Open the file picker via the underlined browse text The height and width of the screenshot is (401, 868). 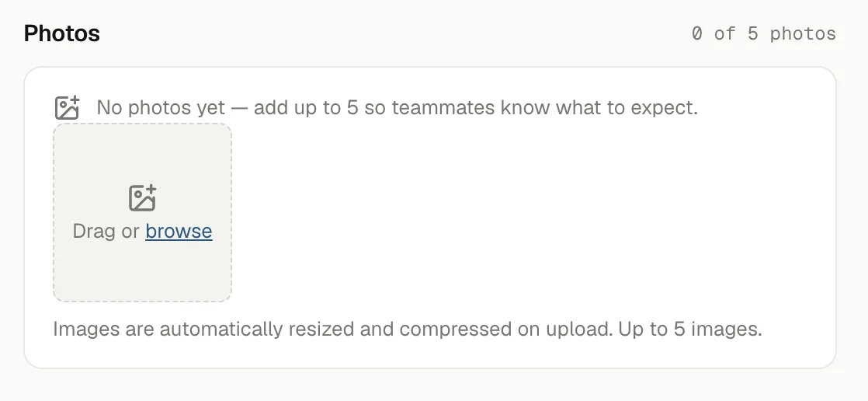pyautogui.click(x=179, y=231)
